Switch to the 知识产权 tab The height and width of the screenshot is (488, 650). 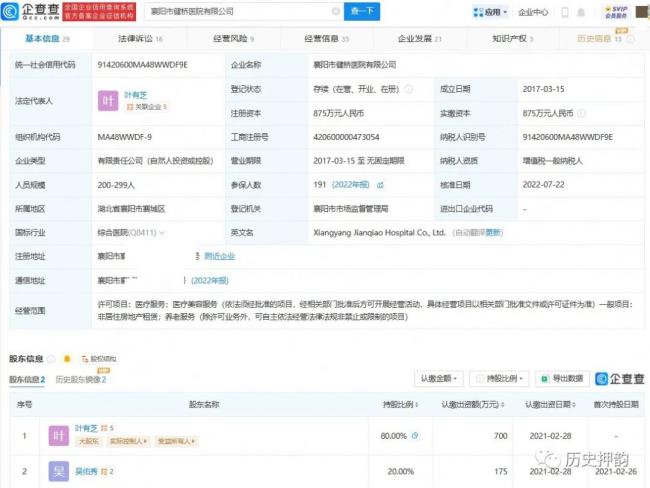click(x=511, y=38)
